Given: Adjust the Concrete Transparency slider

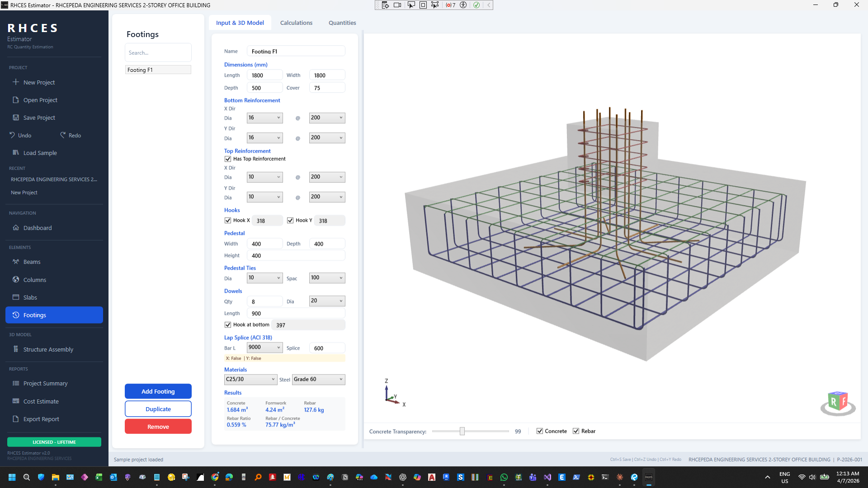Looking at the screenshot, I should 462,431.
